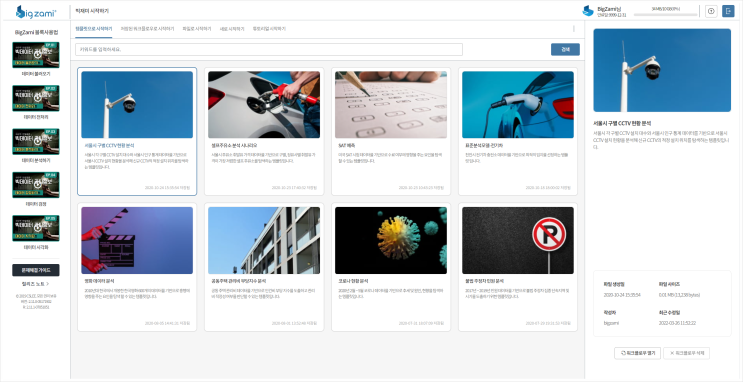Click the large CCTV preview image in detail panel
This screenshot has height=382, width=743.
(662, 70)
